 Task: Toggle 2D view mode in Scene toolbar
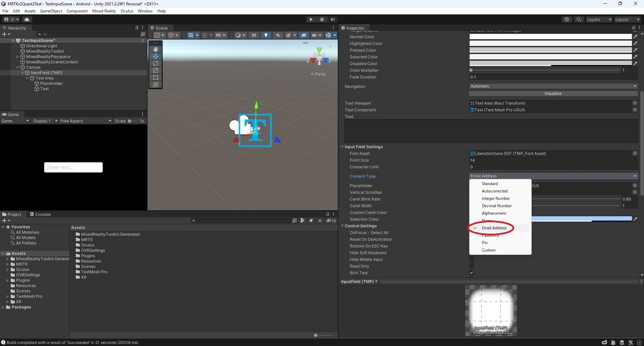[254, 35]
